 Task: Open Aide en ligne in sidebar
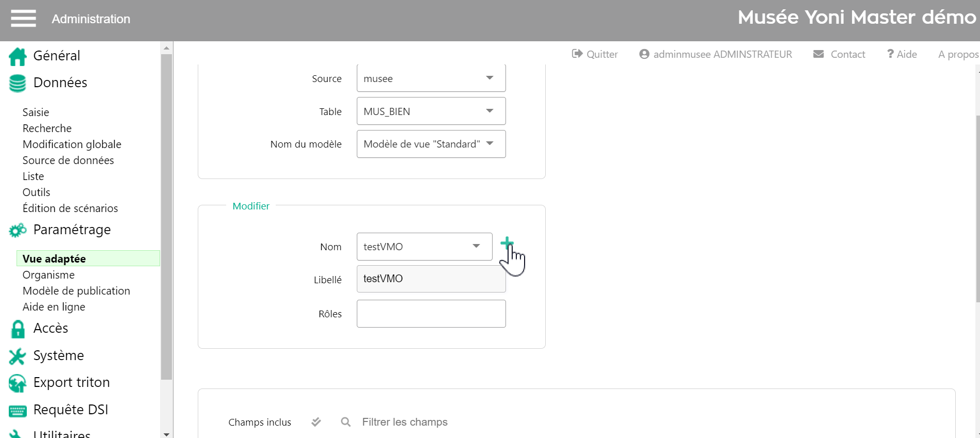tap(54, 306)
